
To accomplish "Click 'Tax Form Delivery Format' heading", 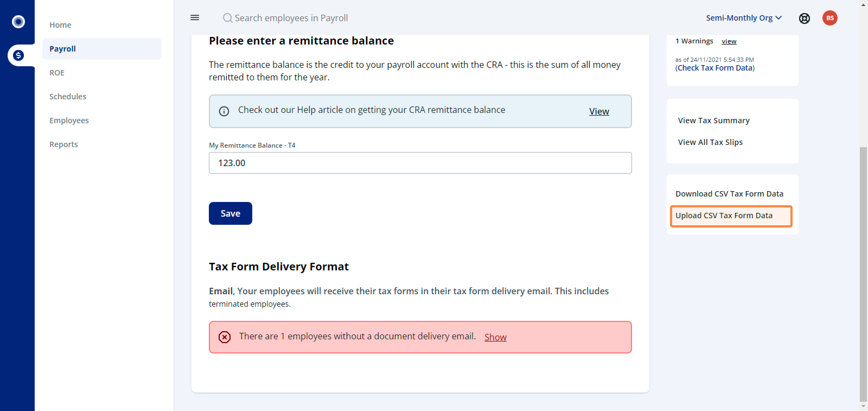I will (279, 266).
